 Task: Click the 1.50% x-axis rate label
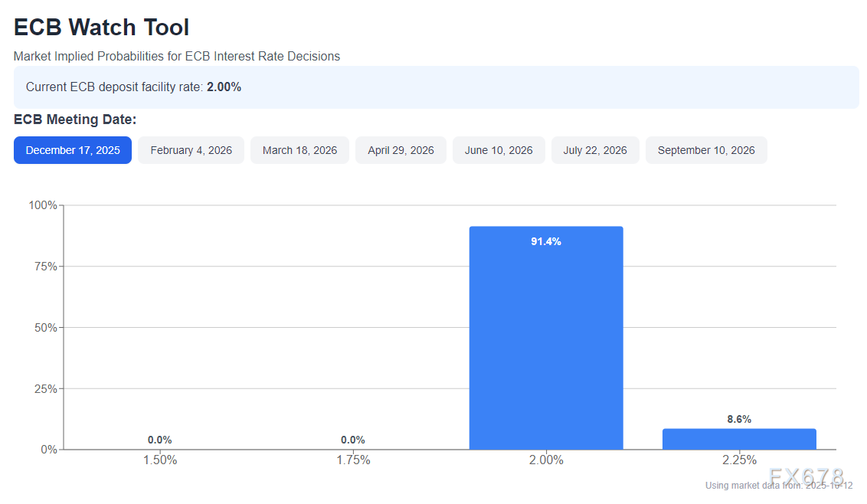click(160, 460)
